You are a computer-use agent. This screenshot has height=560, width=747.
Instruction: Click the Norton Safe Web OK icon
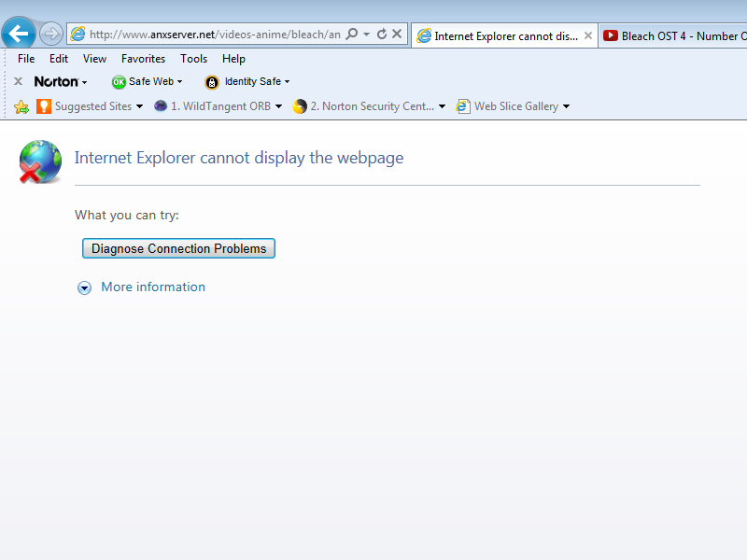(119, 82)
